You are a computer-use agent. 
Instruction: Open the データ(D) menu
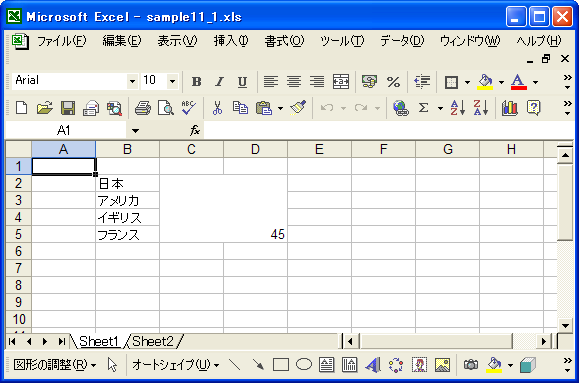pos(402,41)
